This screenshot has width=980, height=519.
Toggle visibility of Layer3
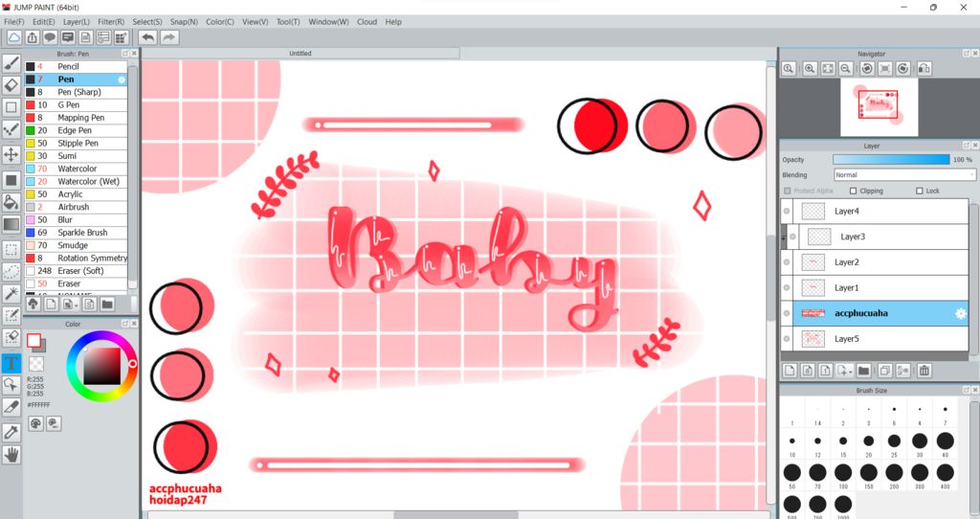(x=792, y=237)
